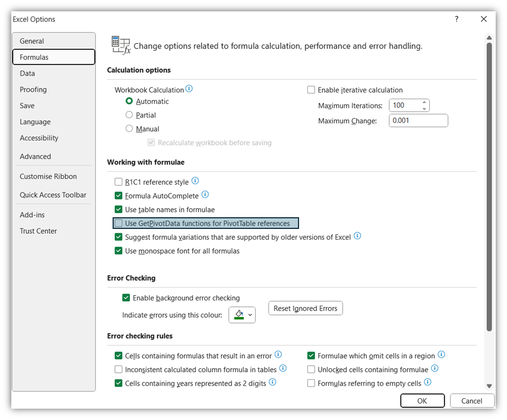Click inside the Maximum Change input field
The height and width of the screenshot is (420, 507).
click(x=418, y=120)
